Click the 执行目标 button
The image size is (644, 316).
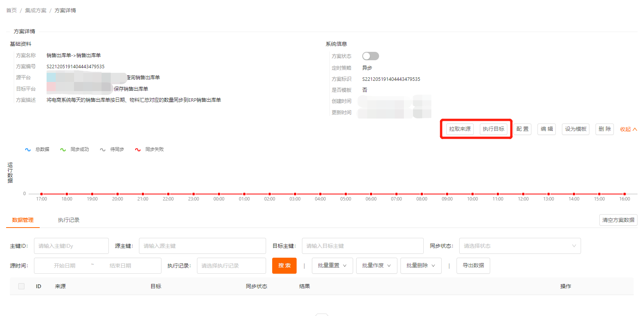pyautogui.click(x=493, y=129)
